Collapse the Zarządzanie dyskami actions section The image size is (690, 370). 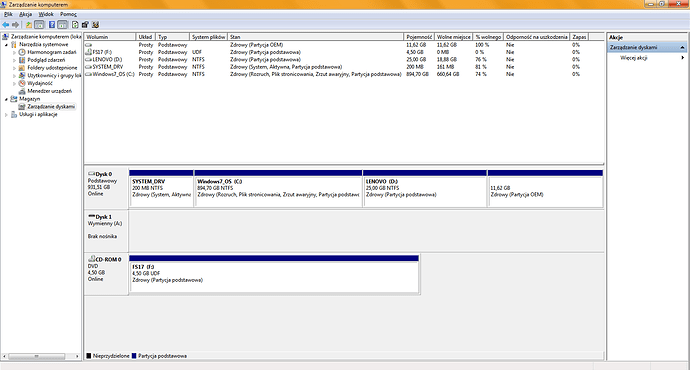coord(683,47)
